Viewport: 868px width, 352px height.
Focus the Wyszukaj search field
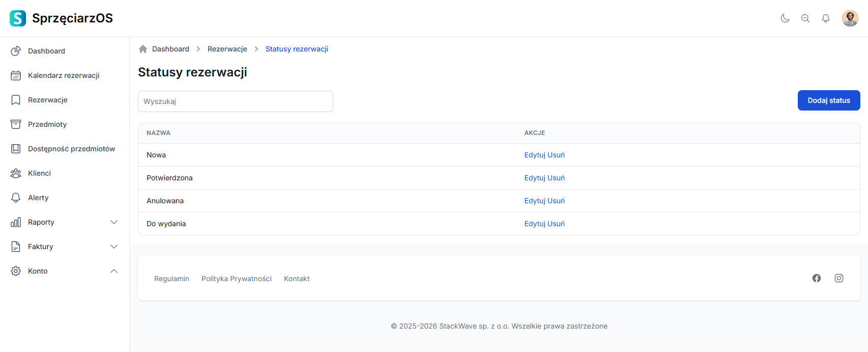coord(235,101)
